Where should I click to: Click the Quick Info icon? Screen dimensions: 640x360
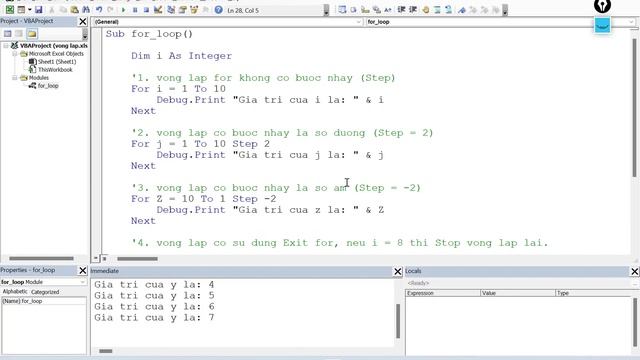pyautogui.click(x=365, y=10)
